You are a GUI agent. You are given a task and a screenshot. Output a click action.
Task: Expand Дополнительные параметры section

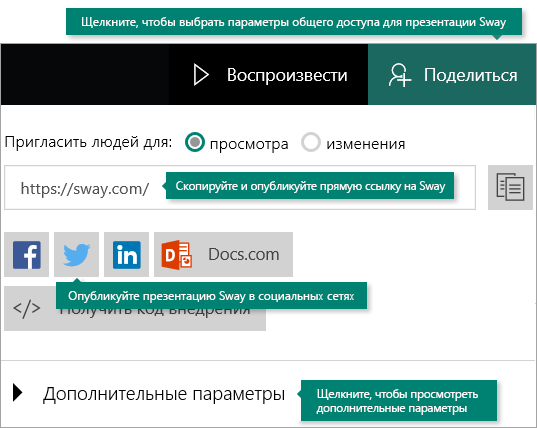(149, 393)
